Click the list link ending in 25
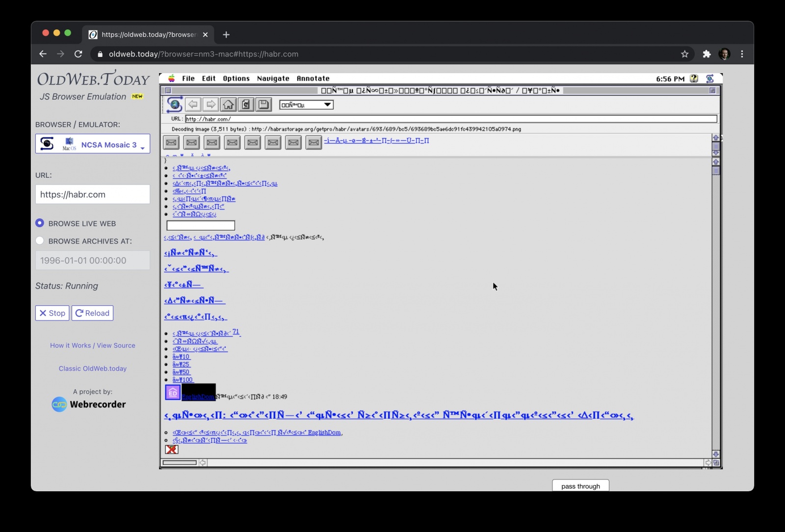Image resolution: width=785 pixels, height=532 pixels. (x=181, y=365)
